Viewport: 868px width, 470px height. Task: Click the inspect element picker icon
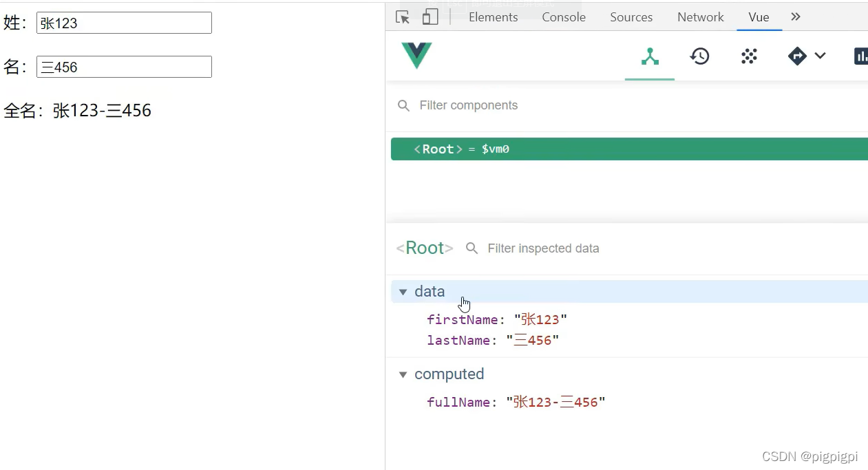pos(403,17)
